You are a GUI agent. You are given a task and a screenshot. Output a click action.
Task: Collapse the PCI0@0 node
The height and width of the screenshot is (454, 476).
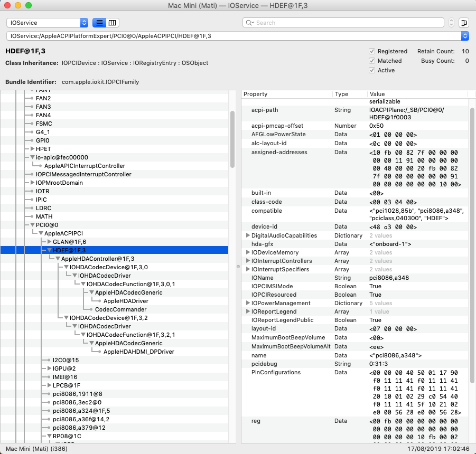tap(32, 225)
